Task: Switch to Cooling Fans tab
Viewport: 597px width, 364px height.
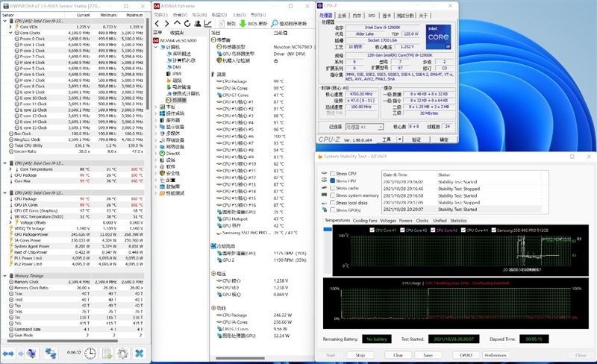Action: pos(365,221)
